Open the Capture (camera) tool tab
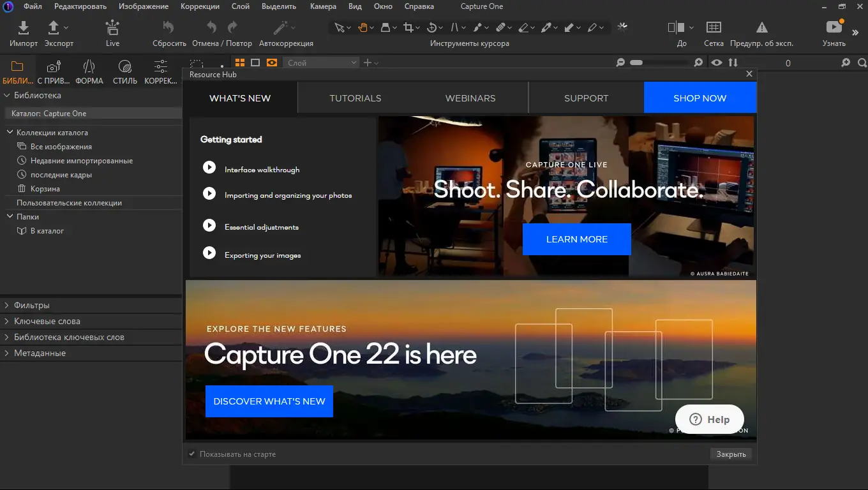 click(x=54, y=66)
